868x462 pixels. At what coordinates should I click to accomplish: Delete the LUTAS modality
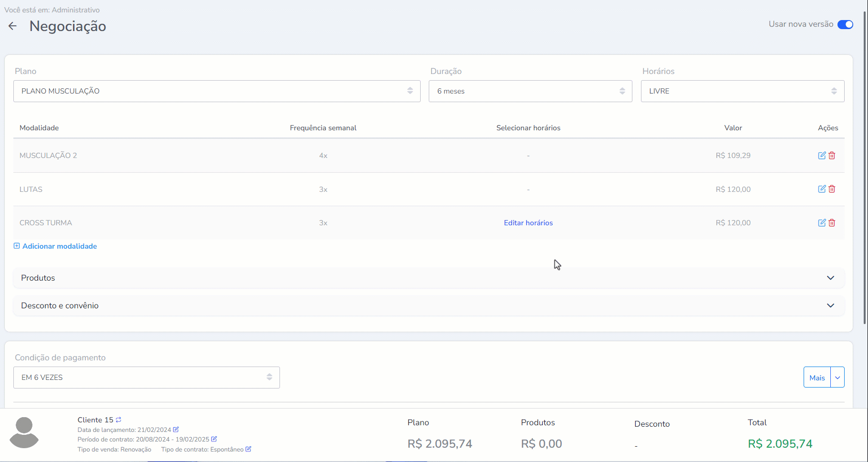pyautogui.click(x=832, y=189)
